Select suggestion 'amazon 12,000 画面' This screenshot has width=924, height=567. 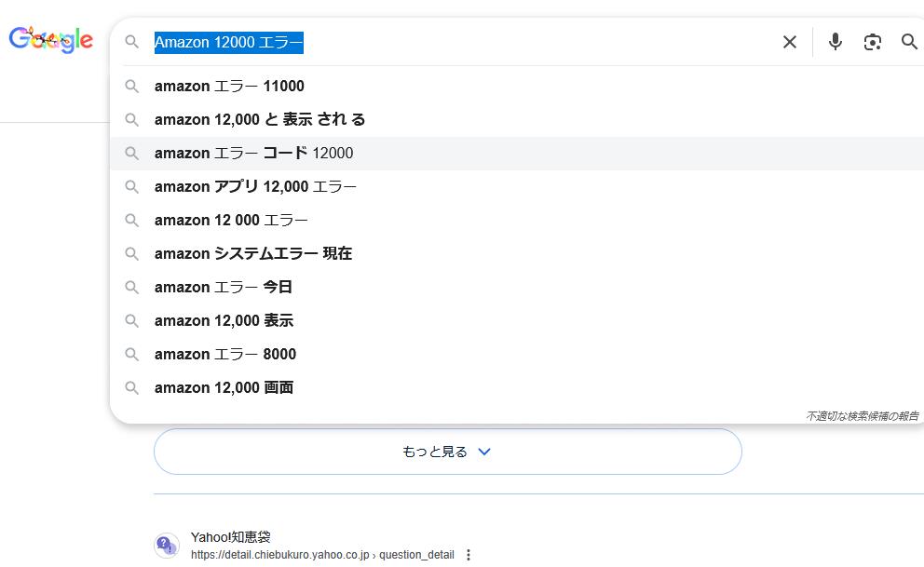tap(224, 387)
